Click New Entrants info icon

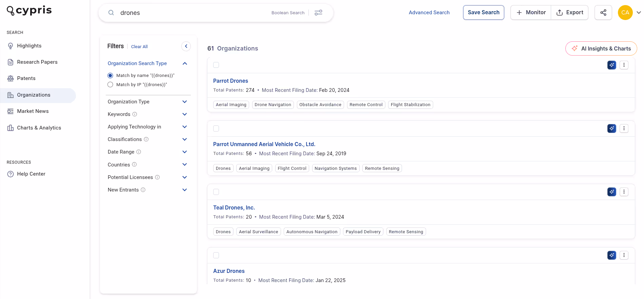click(143, 190)
